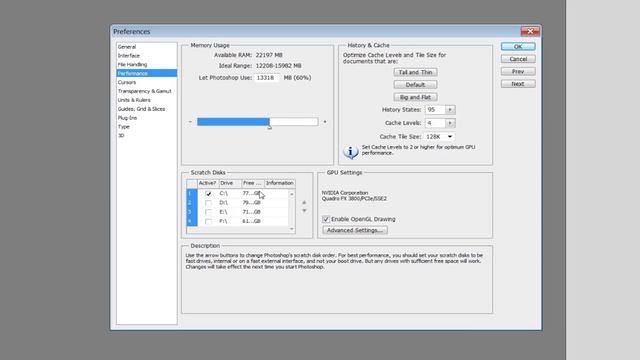The width and height of the screenshot is (640, 360).
Task: Apply the Big and Flat cache preset
Action: 415,97
